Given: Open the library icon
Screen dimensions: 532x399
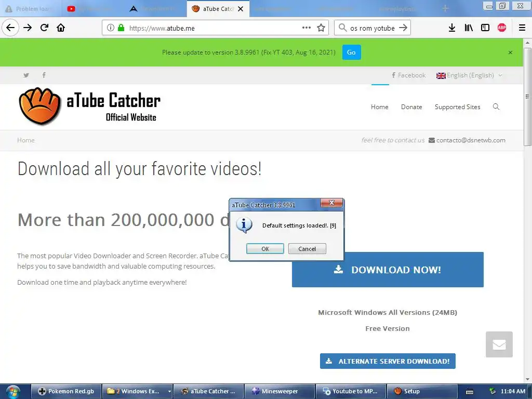Looking at the screenshot, I should click(469, 28).
